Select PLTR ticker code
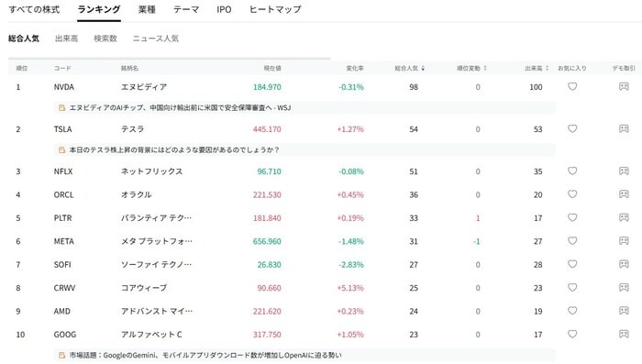The image size is (642, 364). coord(62,218)
